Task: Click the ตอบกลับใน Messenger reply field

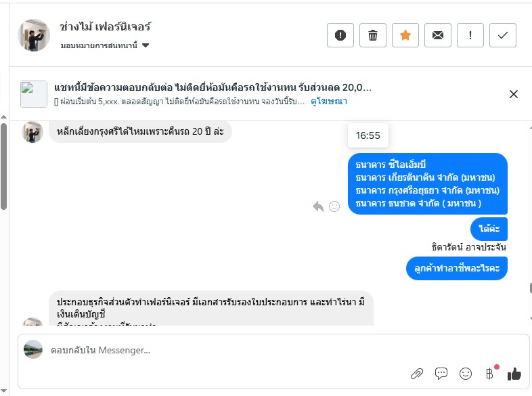Action: tap(223, 351)
